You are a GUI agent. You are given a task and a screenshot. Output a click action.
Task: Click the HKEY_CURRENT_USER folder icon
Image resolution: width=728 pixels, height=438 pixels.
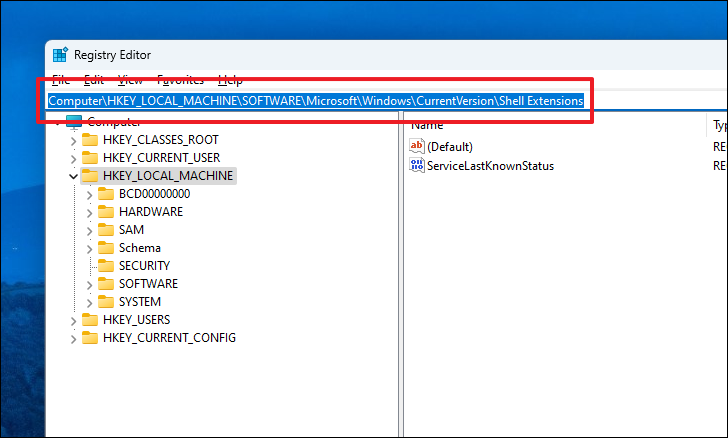click(x=90, y=158)
